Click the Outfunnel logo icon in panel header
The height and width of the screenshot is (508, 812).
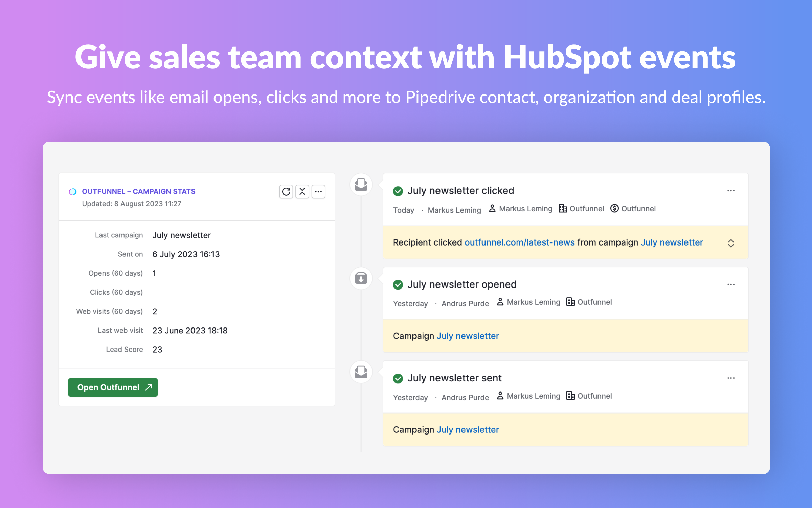[73, 192]
